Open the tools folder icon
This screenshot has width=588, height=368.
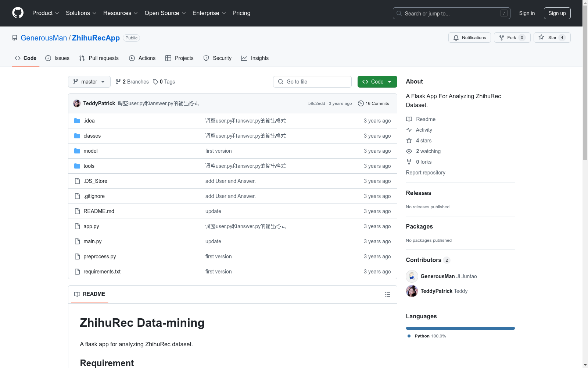click(77, 166)
